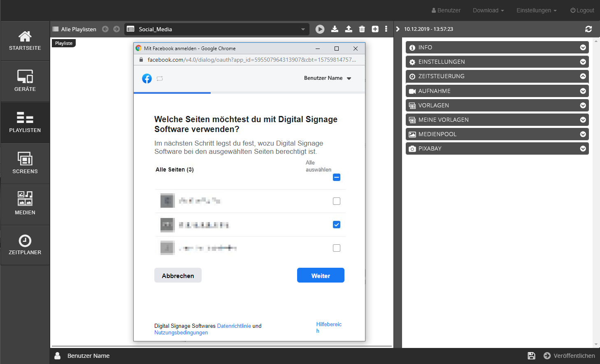This screenshot has height=364, width=600.
Task: Click the upload icon in playlist toolbar
Action: pos(349,29)
